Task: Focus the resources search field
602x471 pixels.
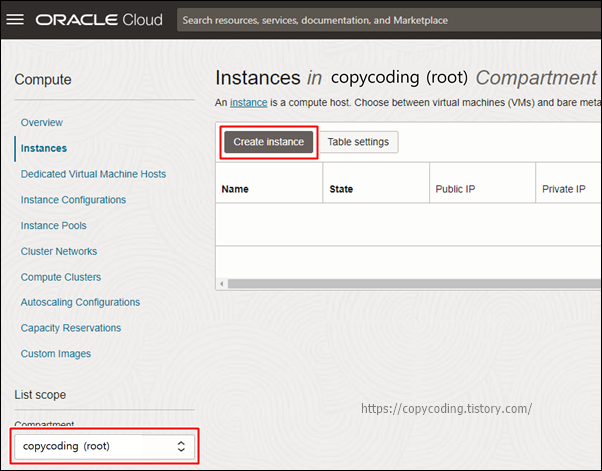Action: [389, 20]
